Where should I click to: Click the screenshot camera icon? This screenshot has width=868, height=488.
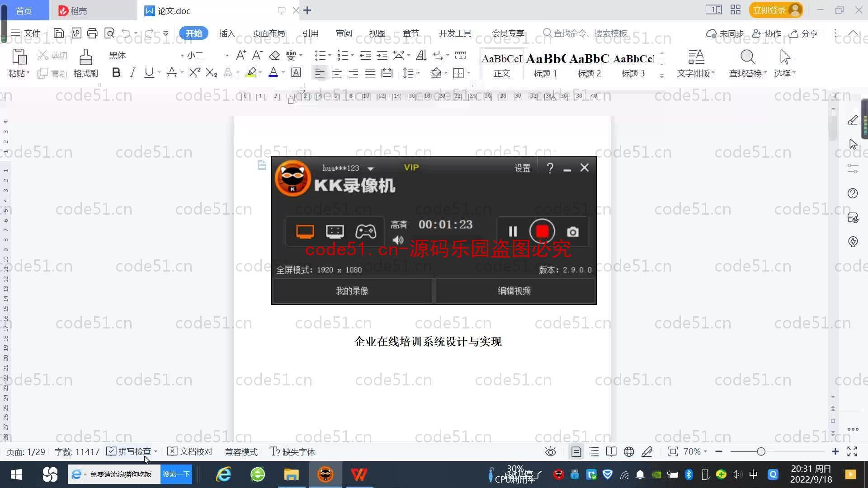point(572,231)
